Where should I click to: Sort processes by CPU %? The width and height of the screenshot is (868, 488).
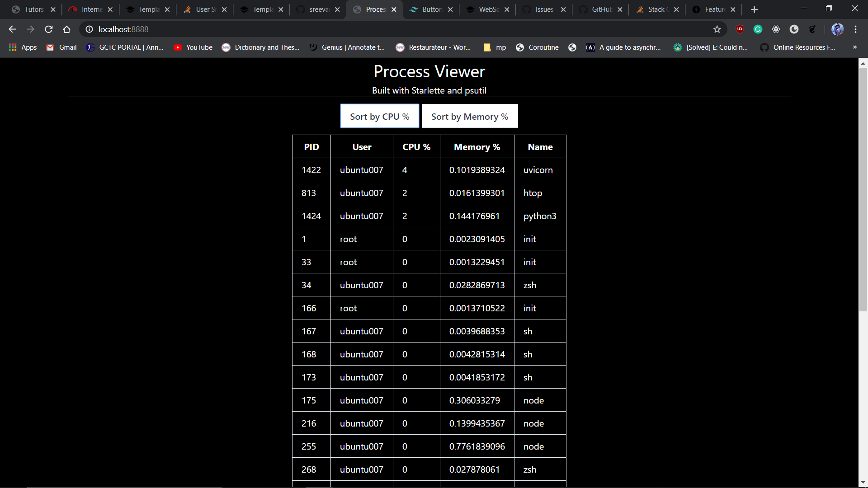point(379,117)
